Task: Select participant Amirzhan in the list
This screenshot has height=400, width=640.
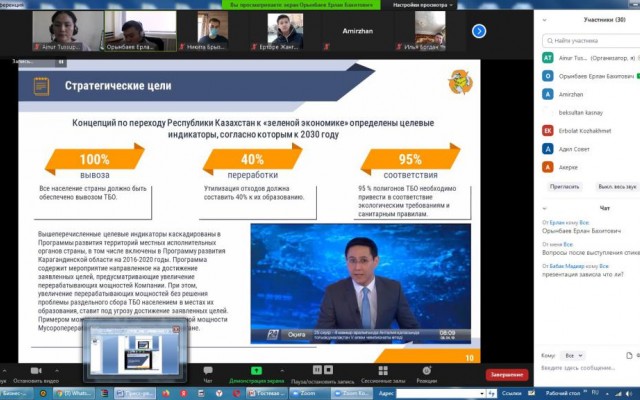Action: (x=591, y=94)
